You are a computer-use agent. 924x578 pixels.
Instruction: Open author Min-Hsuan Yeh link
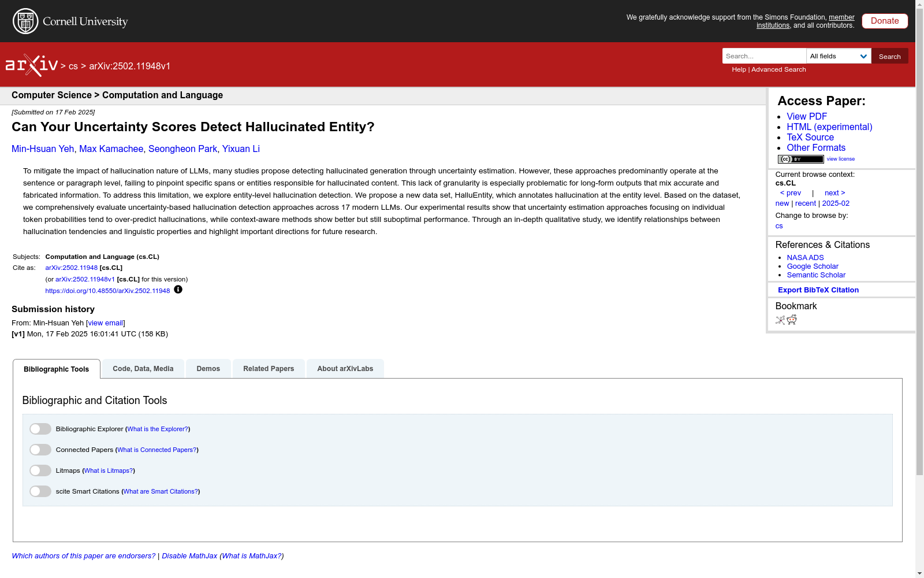click(x=43, y=149)
